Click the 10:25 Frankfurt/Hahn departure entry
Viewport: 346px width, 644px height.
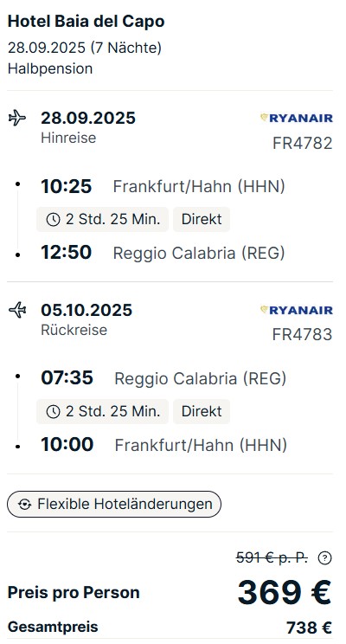(163, 186)
